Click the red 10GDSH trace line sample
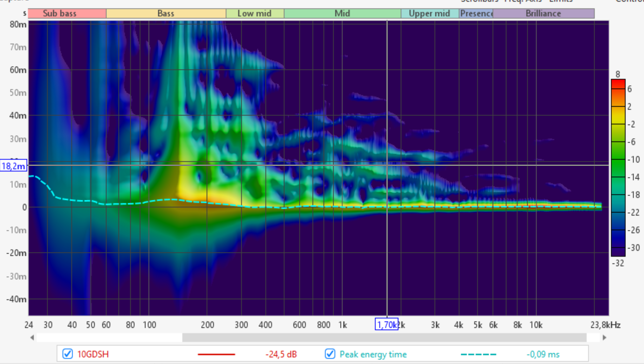Screen dimensions: 644x364 216,354
